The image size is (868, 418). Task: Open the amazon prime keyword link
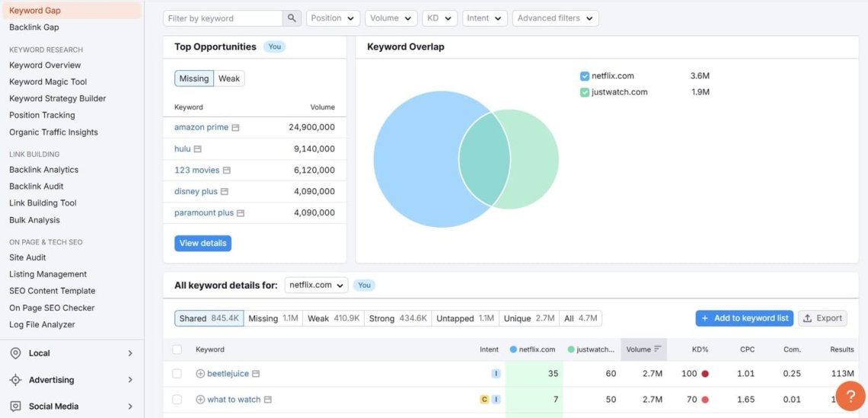coord(202,127)
